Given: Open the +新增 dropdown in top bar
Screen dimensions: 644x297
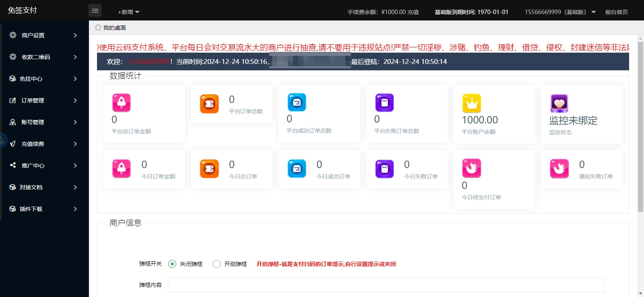Looking at the screenshot, I should click(x=128, y=12).
